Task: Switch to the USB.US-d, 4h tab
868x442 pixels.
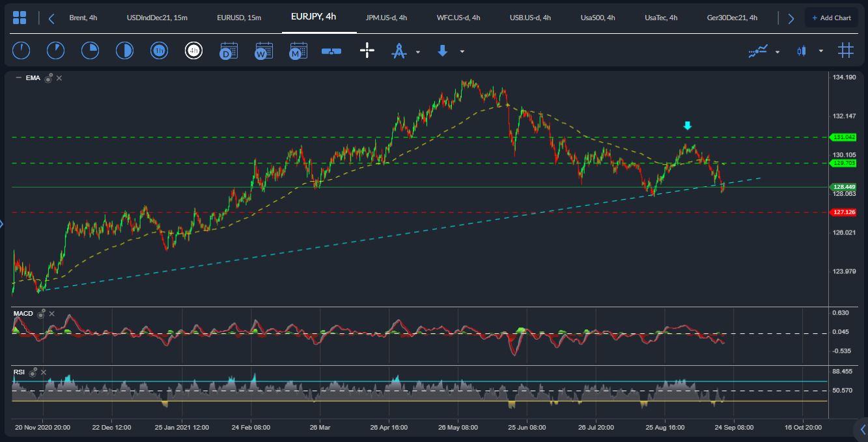Action: 530,18
